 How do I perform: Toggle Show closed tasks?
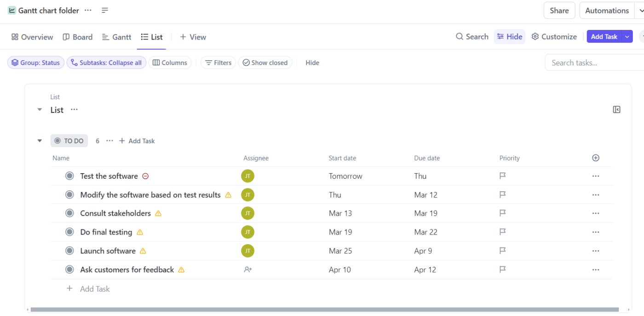coord(265,63)
